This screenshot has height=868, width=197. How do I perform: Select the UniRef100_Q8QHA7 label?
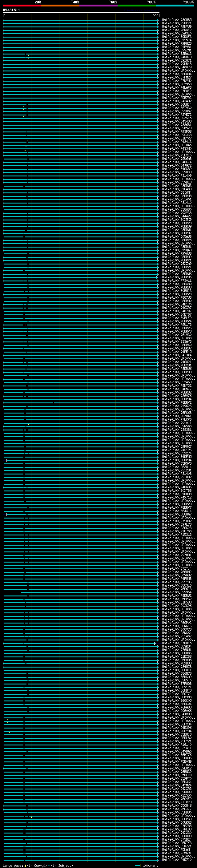177,515
